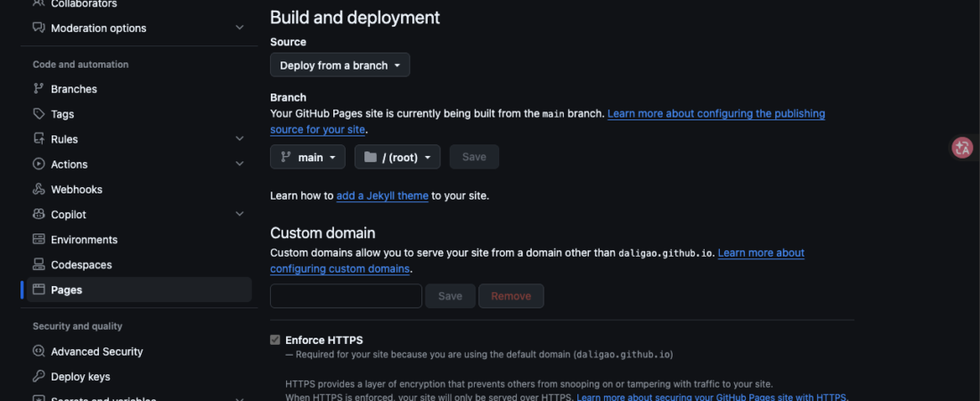Click the Branches git-branch icon in sidebar
This screenshot has width=980, height=401.
pos(38,89)
